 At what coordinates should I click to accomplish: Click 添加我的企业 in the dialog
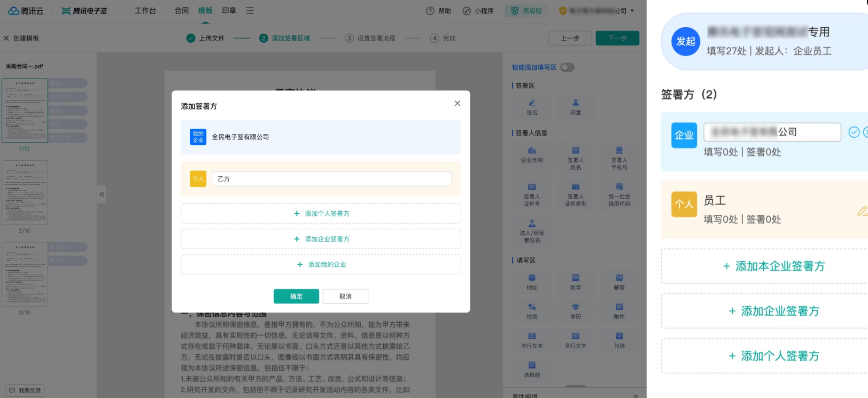[321, 265]
